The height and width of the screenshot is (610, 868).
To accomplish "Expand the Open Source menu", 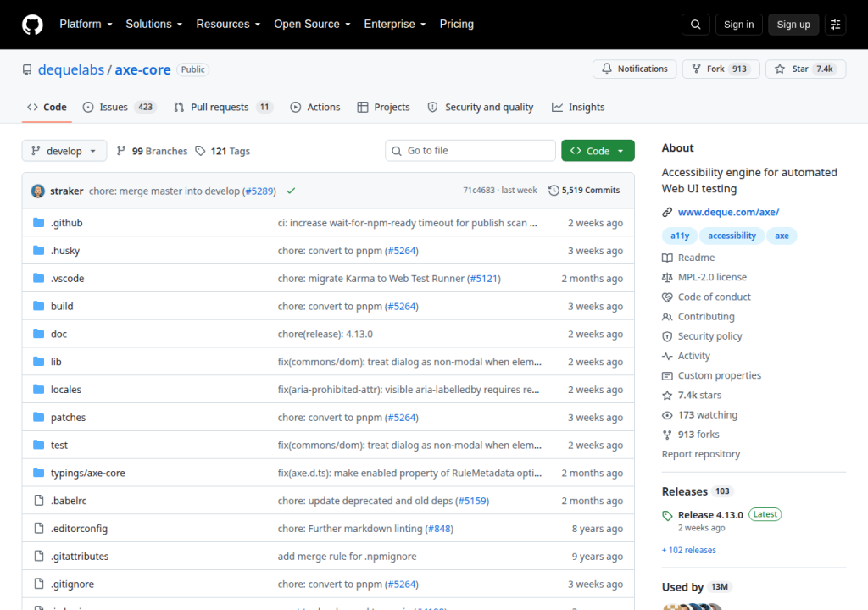I will click(312, 25).
